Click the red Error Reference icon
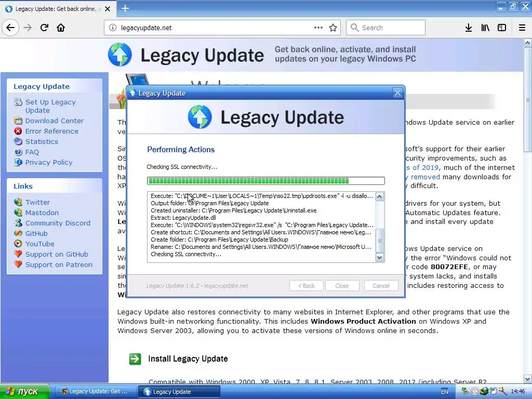The width and height of the screenshot is (532, 399). pos(18,131)
